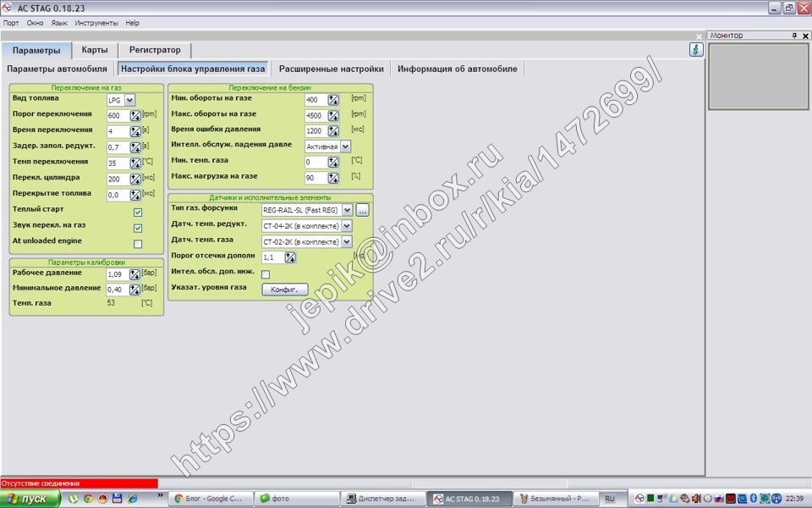The image size is (812, 508).
Task: Click the ellipsis button next to Тип газ. форсунки
Action: (x=363, y=210)
